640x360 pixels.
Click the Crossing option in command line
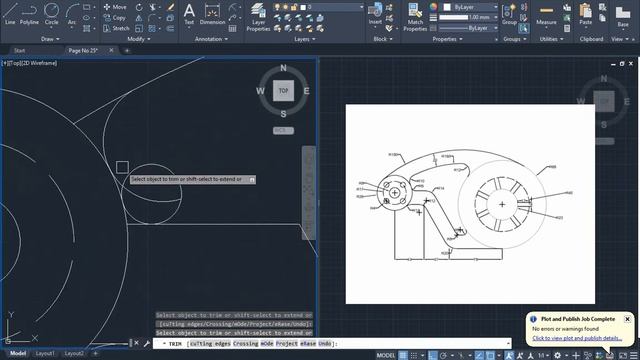pos(246,344)
